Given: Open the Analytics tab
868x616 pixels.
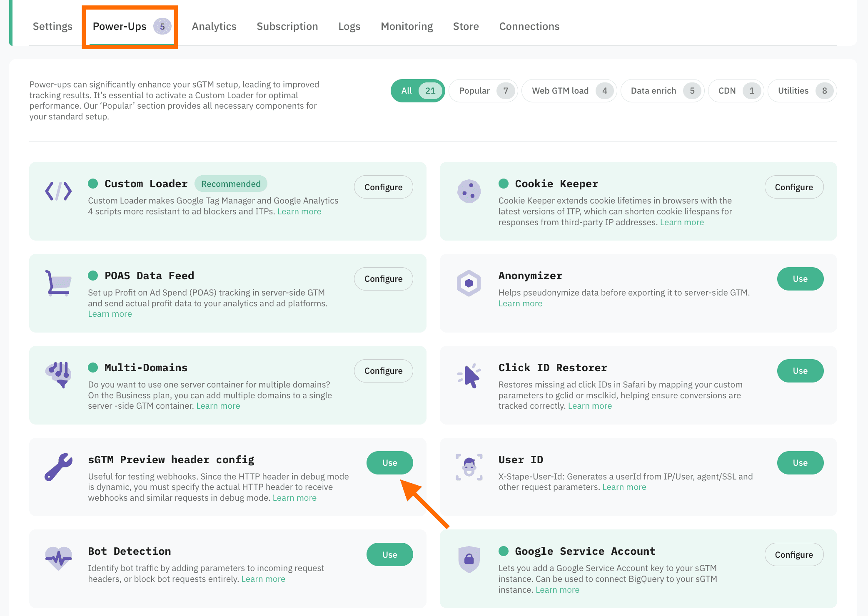Looking at the screenshot, I should point(214,26).
